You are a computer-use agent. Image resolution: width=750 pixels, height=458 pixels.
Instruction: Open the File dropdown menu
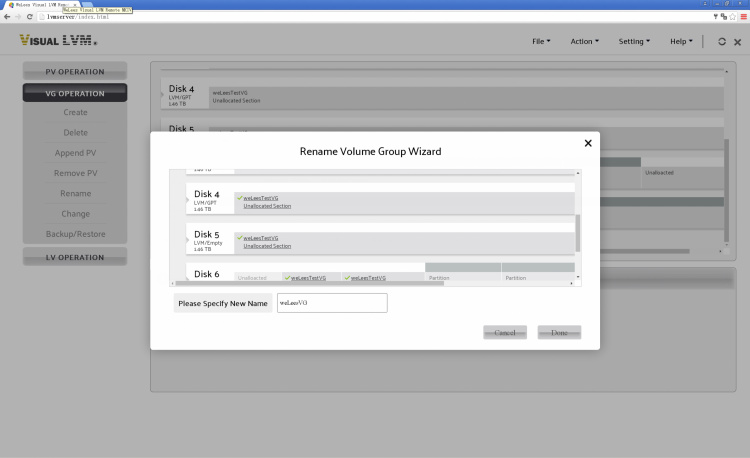pos(541,42)
